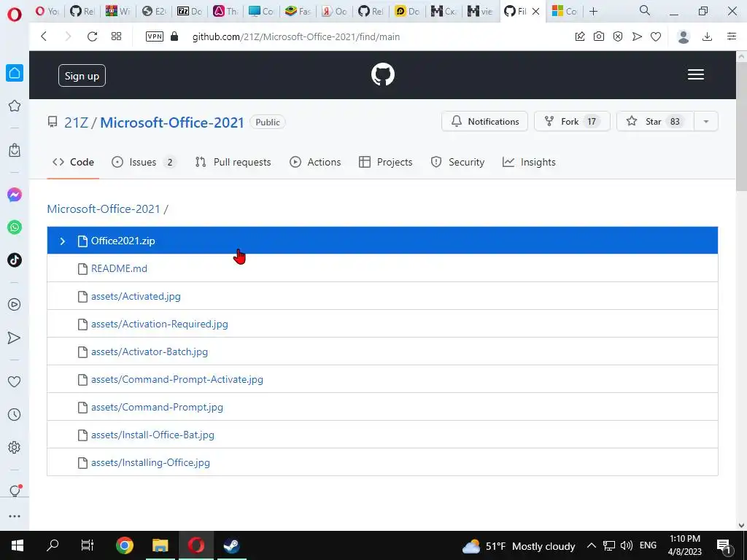Open assets/Command-Prompt.jpg
This screenshot has width=747, height=560.
point(158,407)
